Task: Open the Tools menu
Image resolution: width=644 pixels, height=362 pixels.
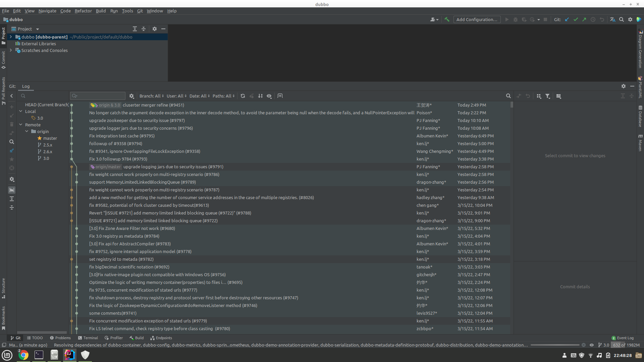Action: (x=127, y=11)
